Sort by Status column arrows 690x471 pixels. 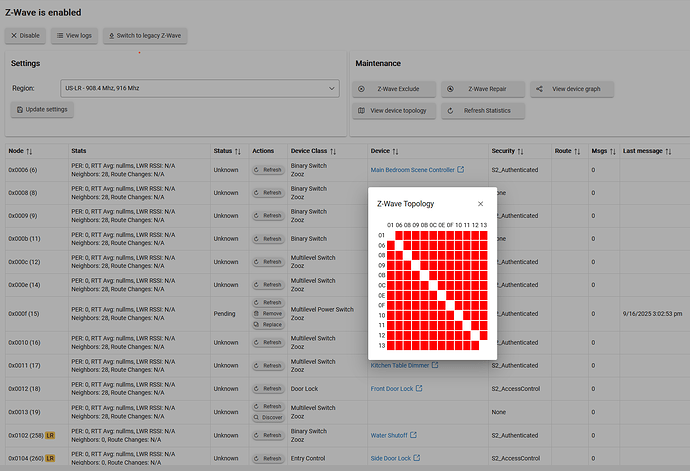tap(237, 151)
